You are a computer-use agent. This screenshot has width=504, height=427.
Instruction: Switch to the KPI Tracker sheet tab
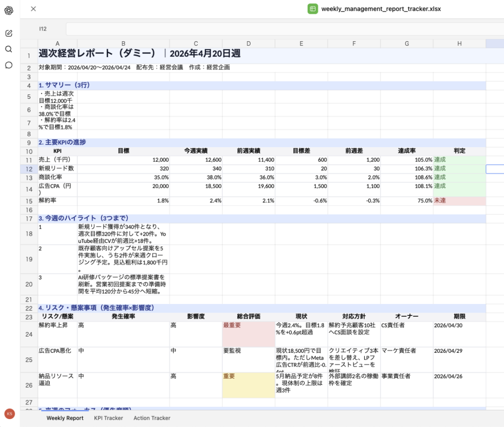point(108,418)
